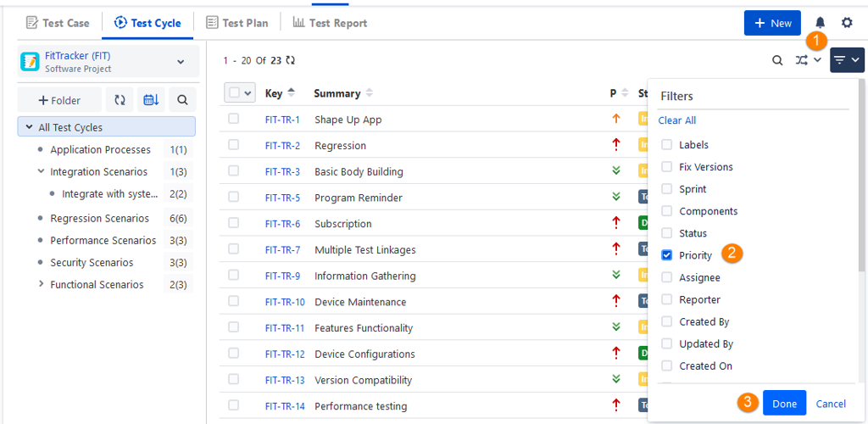This screenshot has height=424, width=868.
Task: Enable the Labels filter checkbox
Action: (667, 145)
